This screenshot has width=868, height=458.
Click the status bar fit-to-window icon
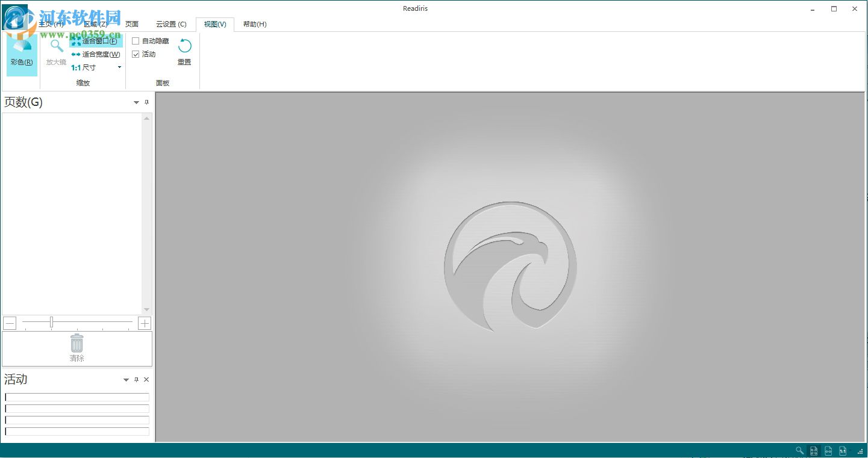(814, 450)
